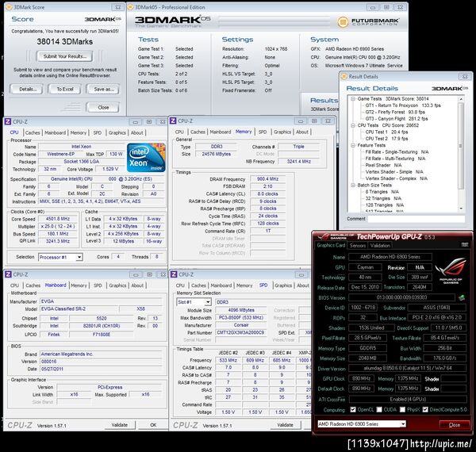
Task: Toggle the CUDA checkbox in GPU-Z
Action: point(379,409)
